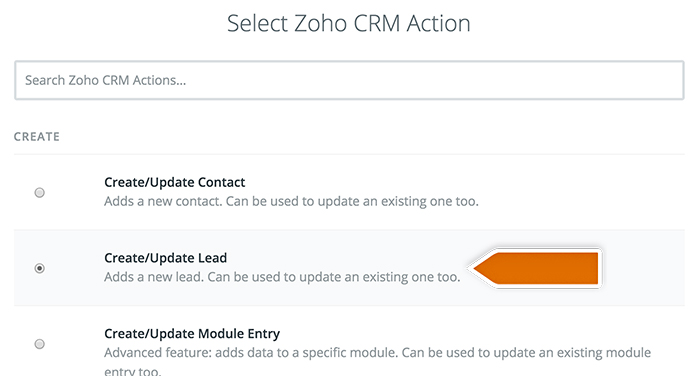The height and width of the screenshot is (376, 700).
Task: Click the 'Search Zoho CRM Actions...' placeholder text
Action: 105,80
